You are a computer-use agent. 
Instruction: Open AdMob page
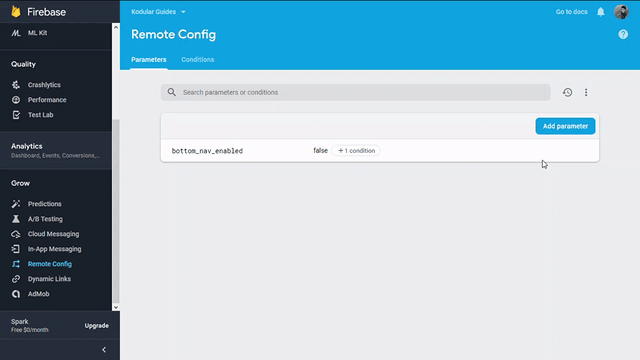[x=38, y=294]
